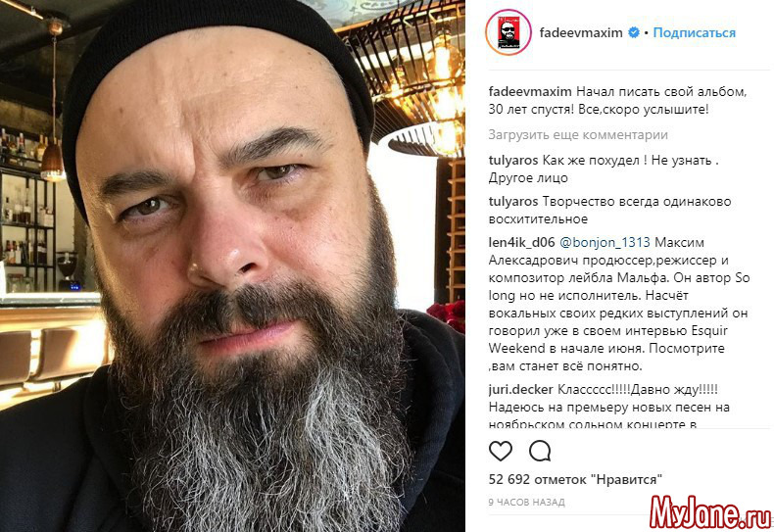Click caption text about new album
The width and height of the screenshot is (774, 532).
click(x=618, y=100)
